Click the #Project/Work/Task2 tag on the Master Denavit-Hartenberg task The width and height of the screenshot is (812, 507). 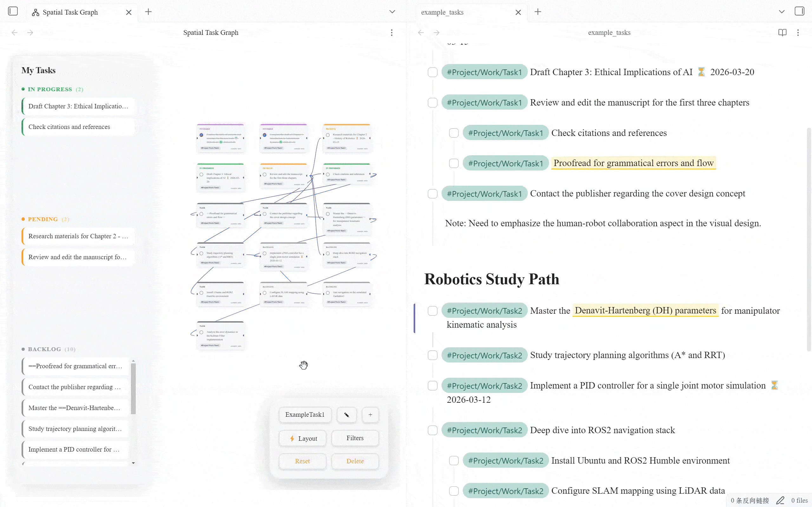[484, 311]
